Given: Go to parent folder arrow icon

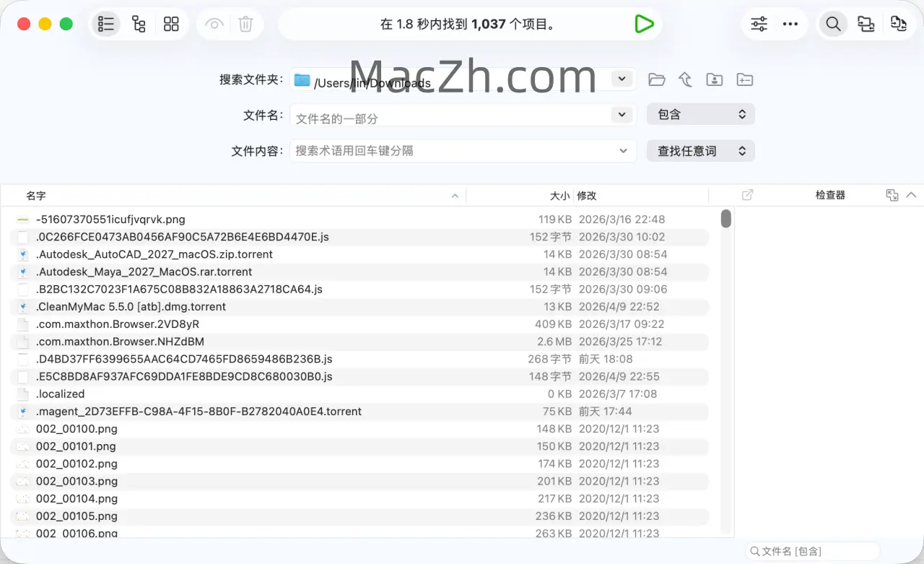Looking at the screenshot, I should point(685,79).
